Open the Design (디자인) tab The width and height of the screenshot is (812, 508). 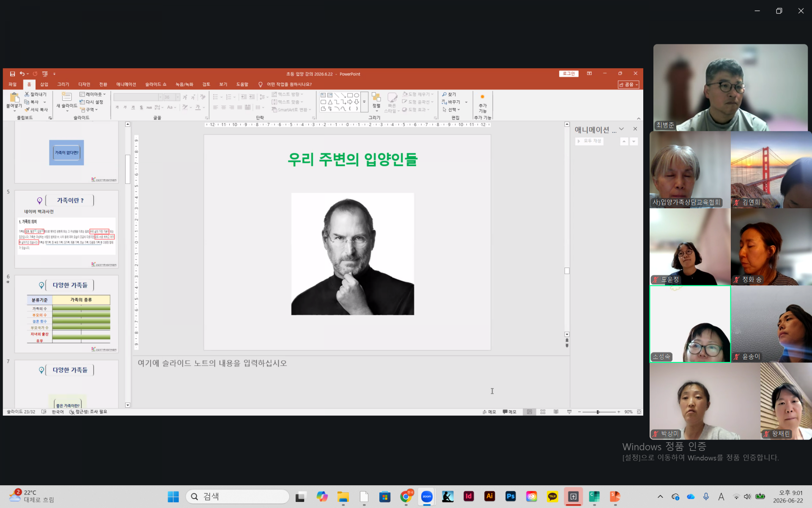click(x=84, y=84)
